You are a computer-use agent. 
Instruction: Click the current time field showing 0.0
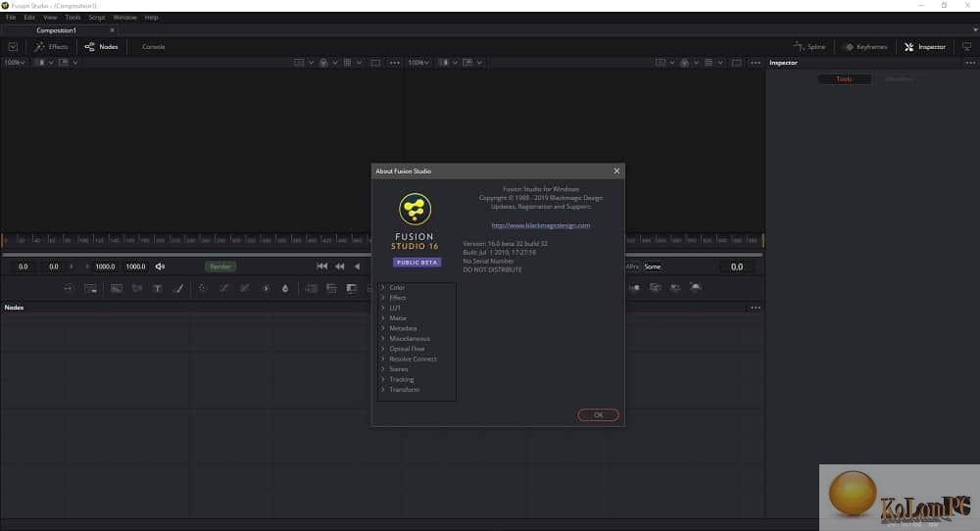click(x=24, y=266)
